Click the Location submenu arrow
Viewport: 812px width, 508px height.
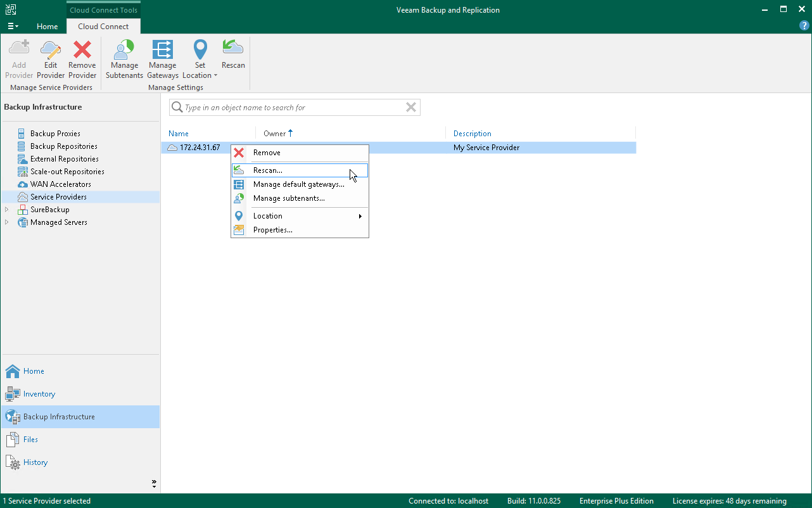click(x=360, y=216)
